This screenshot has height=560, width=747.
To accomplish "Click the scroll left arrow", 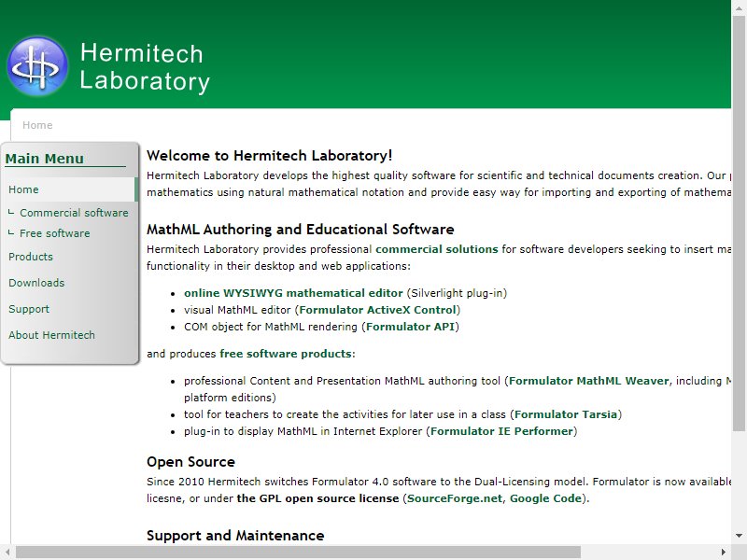I will pos(7,553).
